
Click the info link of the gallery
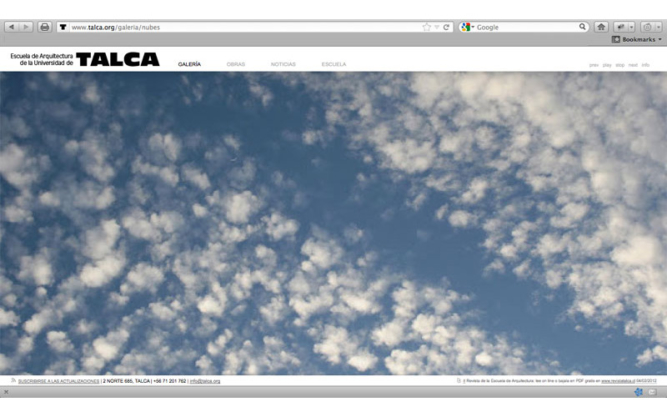[645, 65]
